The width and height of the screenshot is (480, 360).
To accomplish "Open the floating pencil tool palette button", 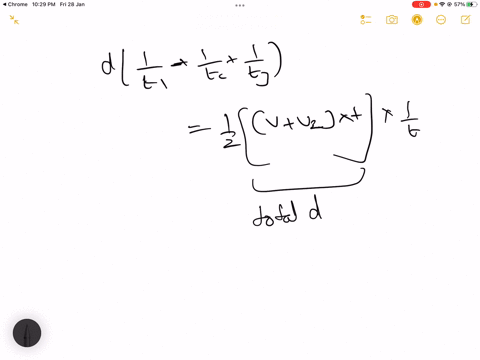I will [27, 333].
